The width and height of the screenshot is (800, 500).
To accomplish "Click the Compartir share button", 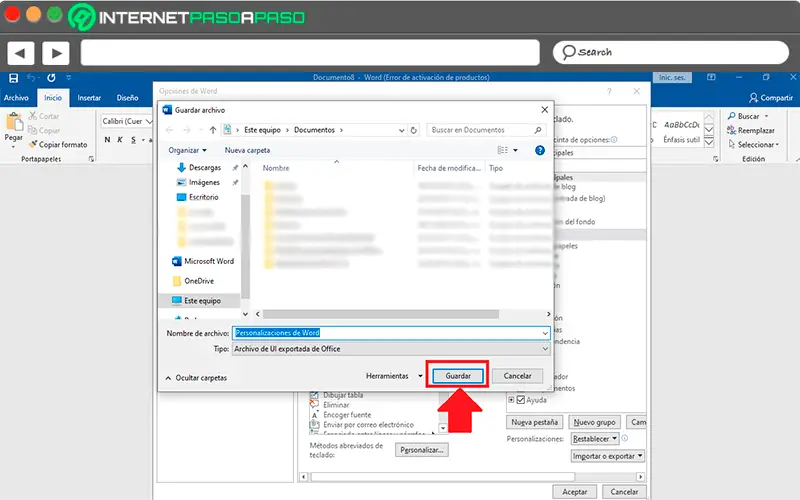I will (x=771, y=97).
